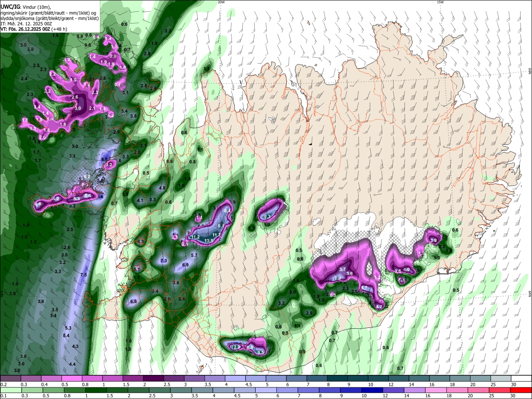Select lower legend swatch between 16 and 18

click(436, 390)
